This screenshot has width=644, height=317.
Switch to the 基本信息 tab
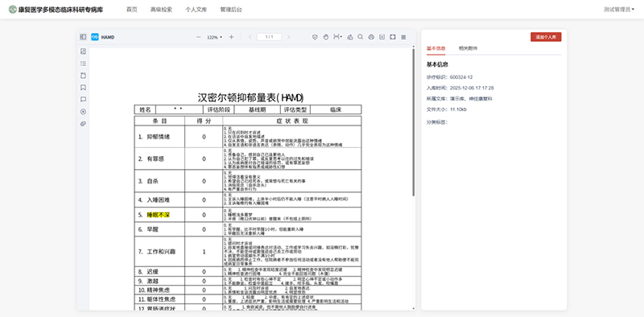pyautogui.click(x=436, y=48)
